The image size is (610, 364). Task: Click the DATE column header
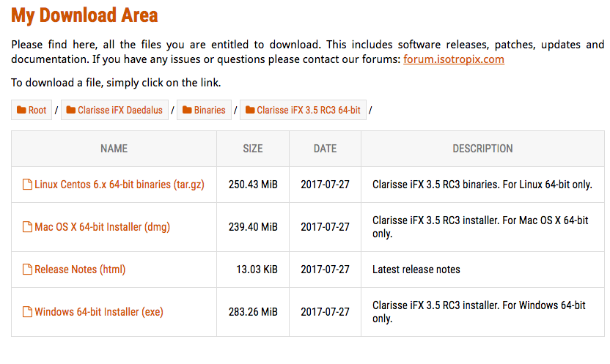326,149
